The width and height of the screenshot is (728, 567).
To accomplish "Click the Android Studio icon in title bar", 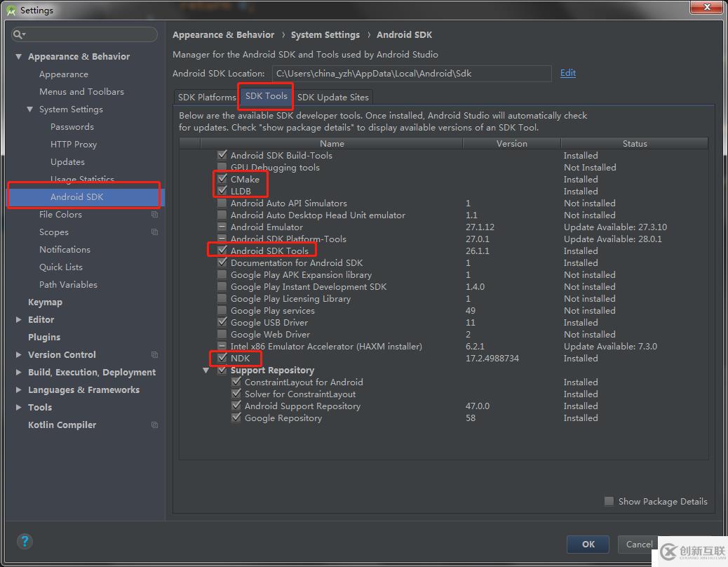I will 11,11.
